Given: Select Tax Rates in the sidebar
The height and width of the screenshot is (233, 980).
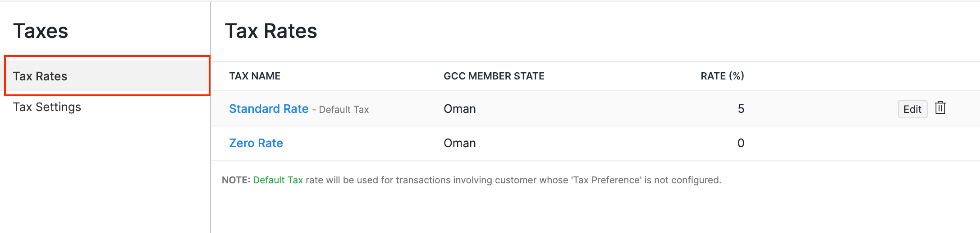Looking at the screenshot, I should 40,76.
